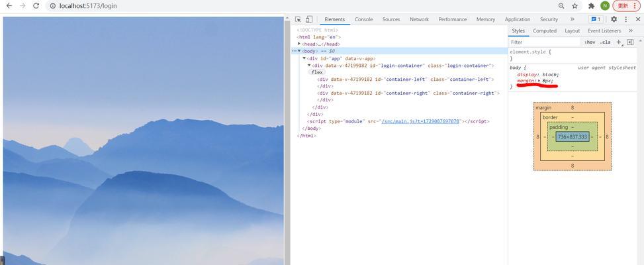Open the extensions puzzle icon
The height and width of the screenshot is (265, 644).
[592, 6]
